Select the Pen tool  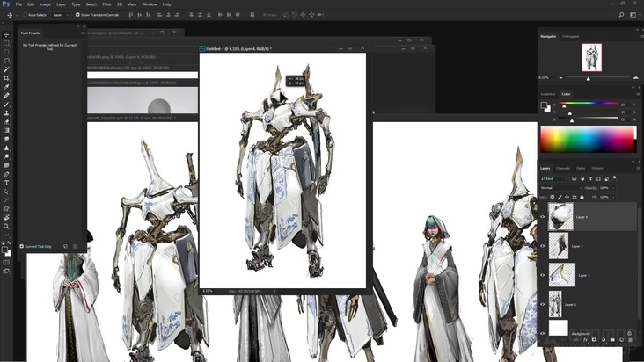(6, 174)
